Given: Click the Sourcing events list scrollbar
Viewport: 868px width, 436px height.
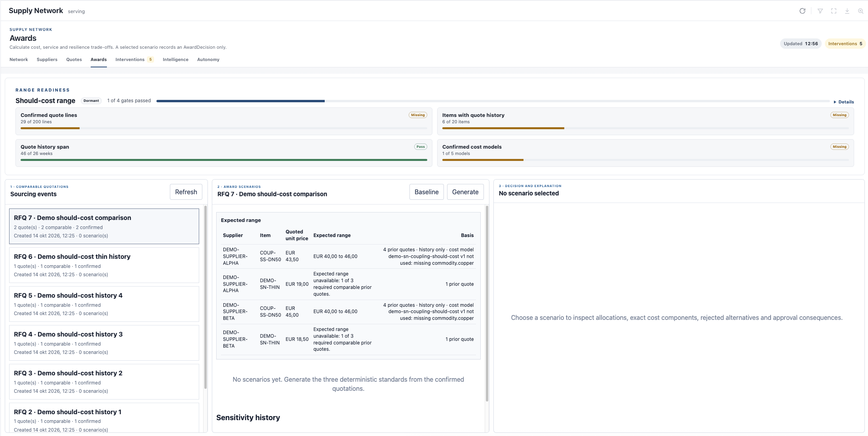Looking at the screenshot, I should pos(206,297).
